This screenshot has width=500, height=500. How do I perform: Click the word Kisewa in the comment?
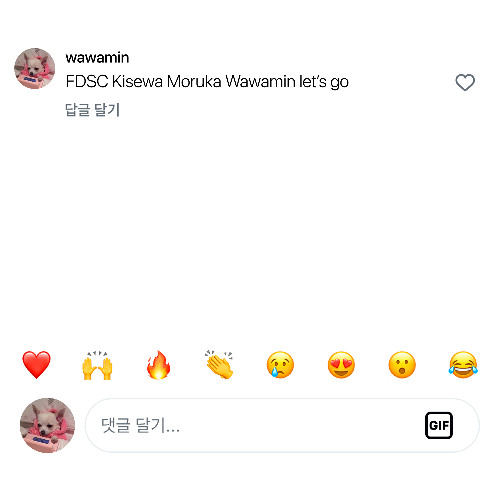137,82
